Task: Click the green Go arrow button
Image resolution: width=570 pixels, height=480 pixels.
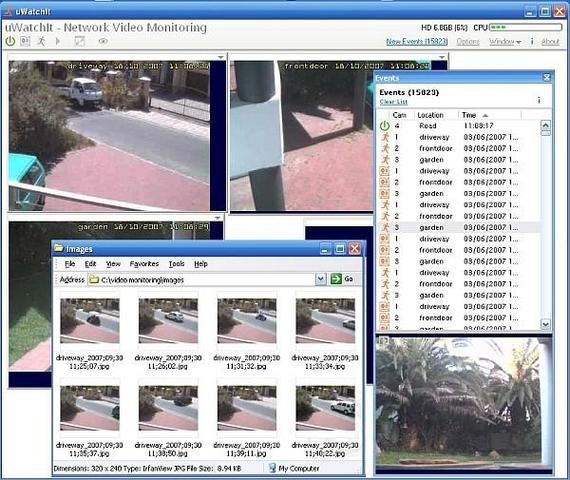Action: click(x=336, y=279)
